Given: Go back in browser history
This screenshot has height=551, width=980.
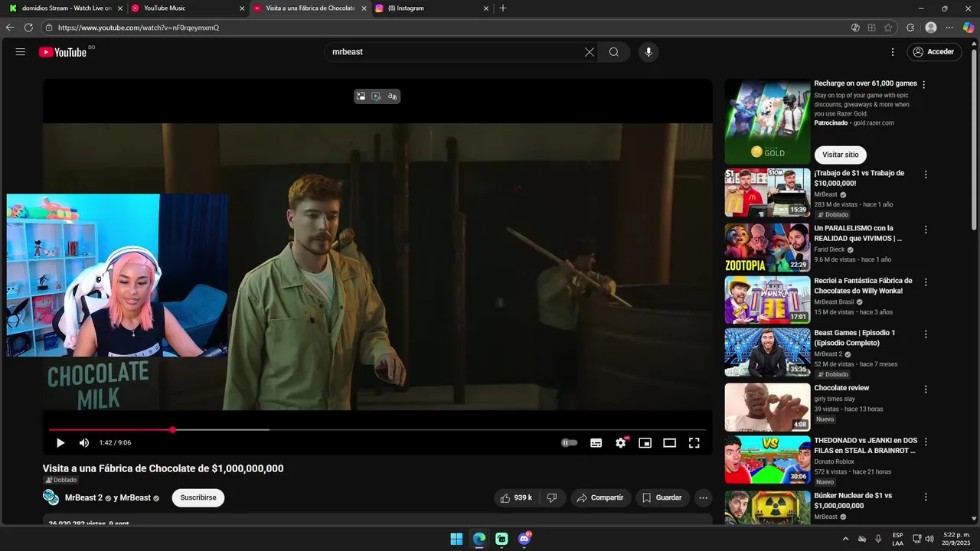Looking at the screenshot, I should point(10,28).
